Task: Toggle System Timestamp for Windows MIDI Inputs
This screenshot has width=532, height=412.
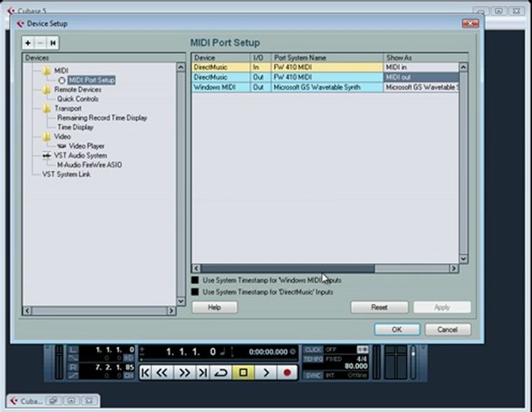Action: click(195, 280)
